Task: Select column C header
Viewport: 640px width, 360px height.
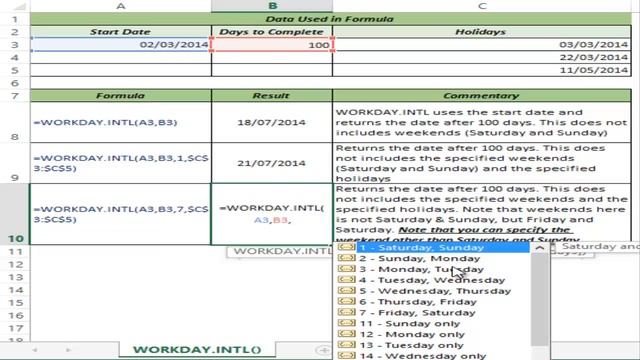Action: [482, 6]
